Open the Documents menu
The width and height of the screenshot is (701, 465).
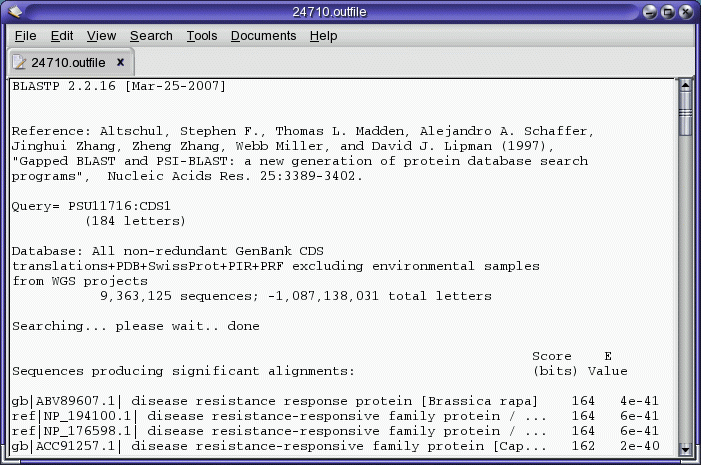point(263,36)
